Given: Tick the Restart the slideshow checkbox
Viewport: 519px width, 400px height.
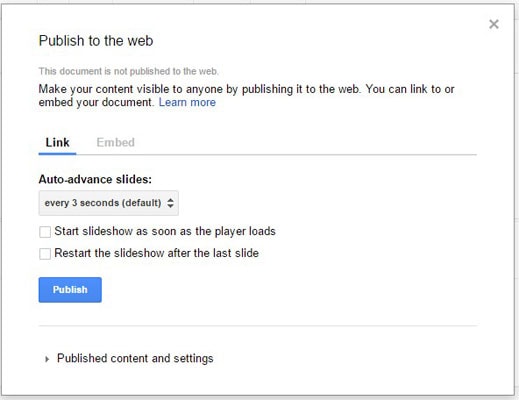Looking at the screenshot, I should tap(45, 253).
